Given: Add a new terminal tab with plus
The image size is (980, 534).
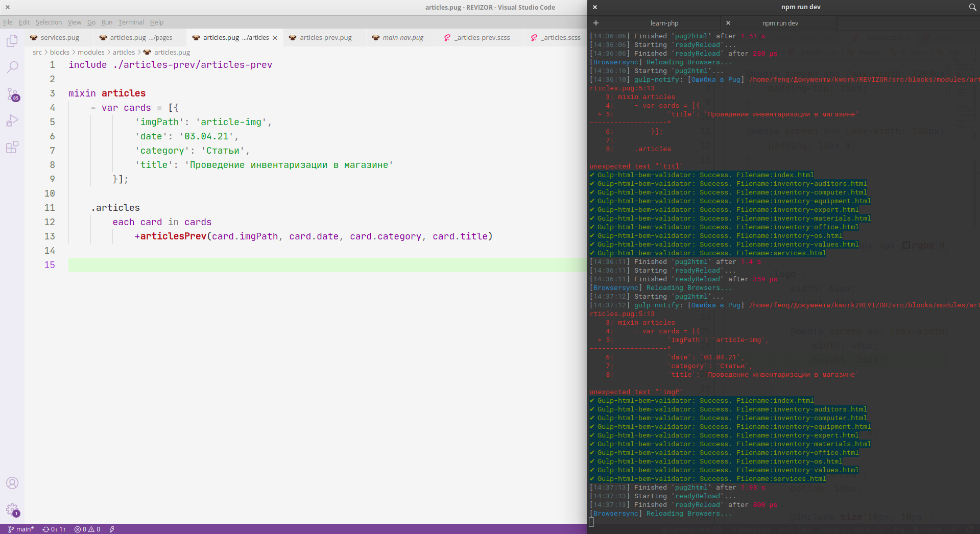Looking at the screenshot, I should [595, 23].
